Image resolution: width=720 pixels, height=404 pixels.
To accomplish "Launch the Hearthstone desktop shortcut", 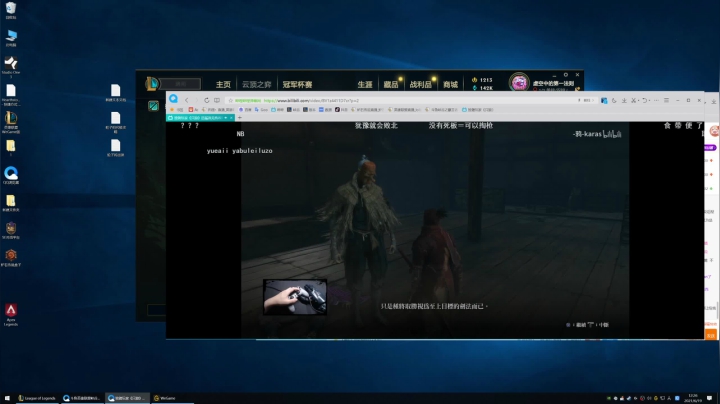I will [x=11, y=257].
